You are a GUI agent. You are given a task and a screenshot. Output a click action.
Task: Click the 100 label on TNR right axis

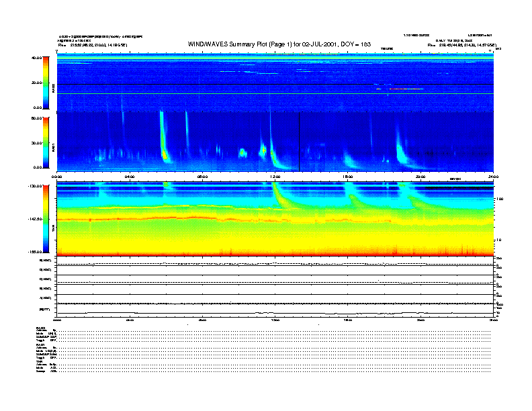coord(500,199)
